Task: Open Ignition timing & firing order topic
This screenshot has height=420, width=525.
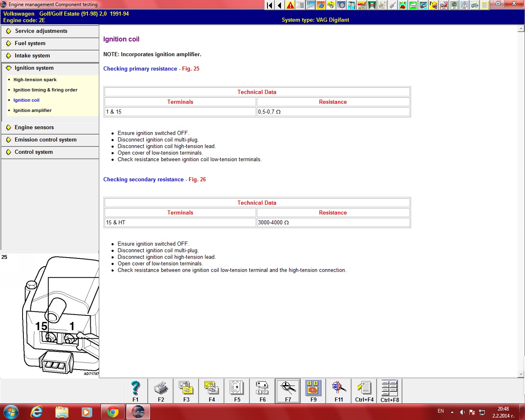Action: tap(45, 90)
